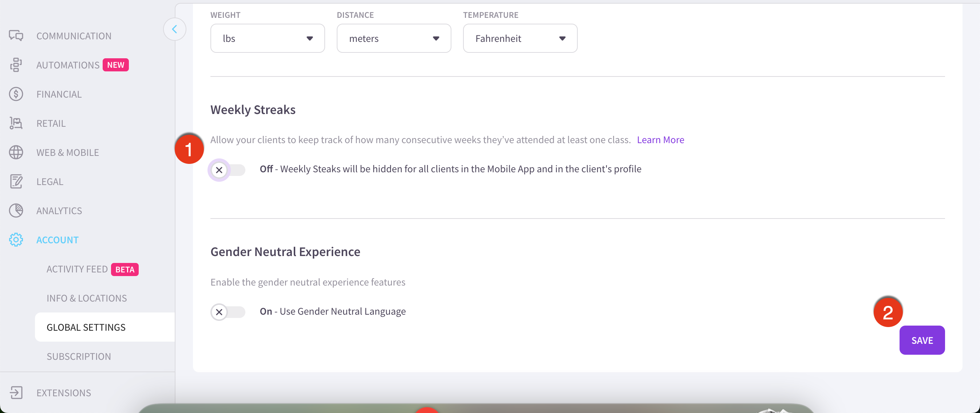Open the Weight units dropdown

(268, 39)
